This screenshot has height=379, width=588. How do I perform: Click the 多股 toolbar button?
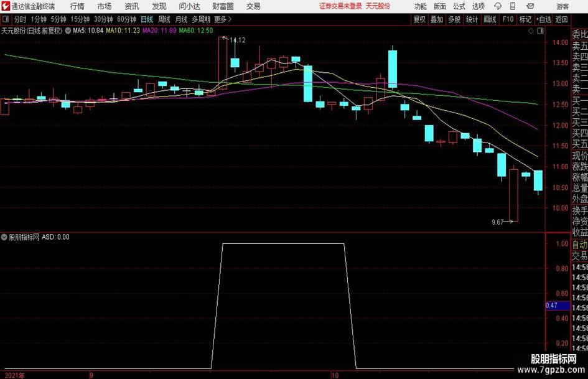(454, 19)
